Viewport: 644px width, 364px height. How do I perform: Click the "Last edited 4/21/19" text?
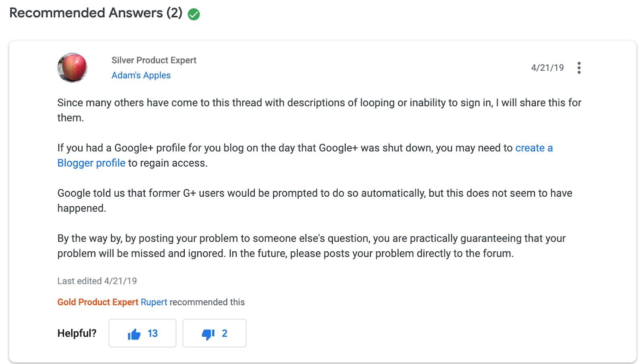[97, 281]
